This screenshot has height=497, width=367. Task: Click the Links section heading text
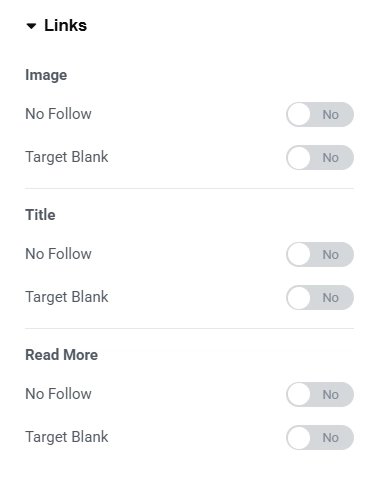coord(66,26)
